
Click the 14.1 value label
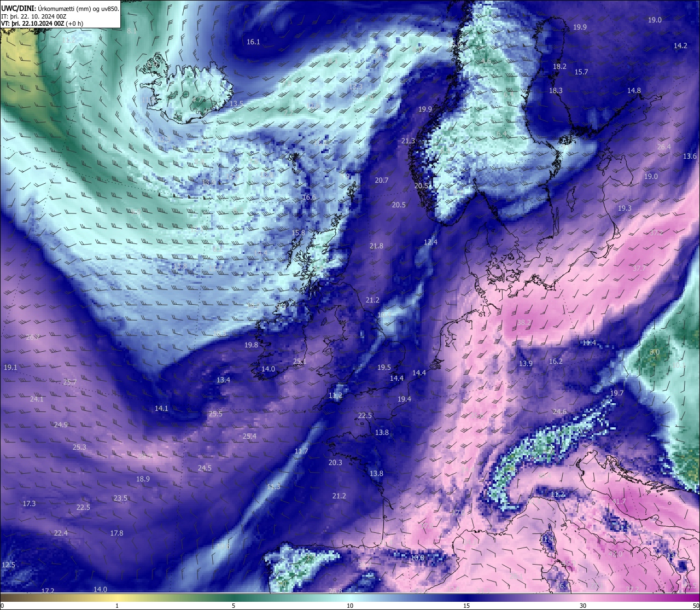(x=161, y=409)
